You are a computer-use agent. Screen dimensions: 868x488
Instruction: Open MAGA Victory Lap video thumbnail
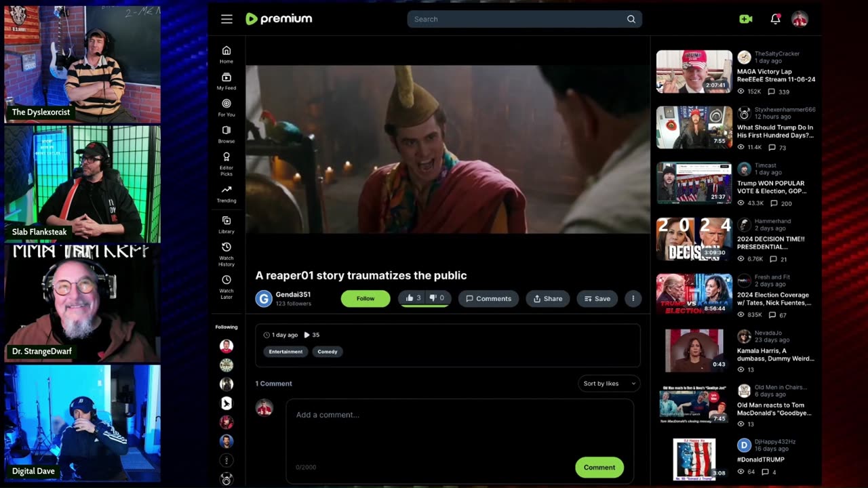[x=694, y=72]
